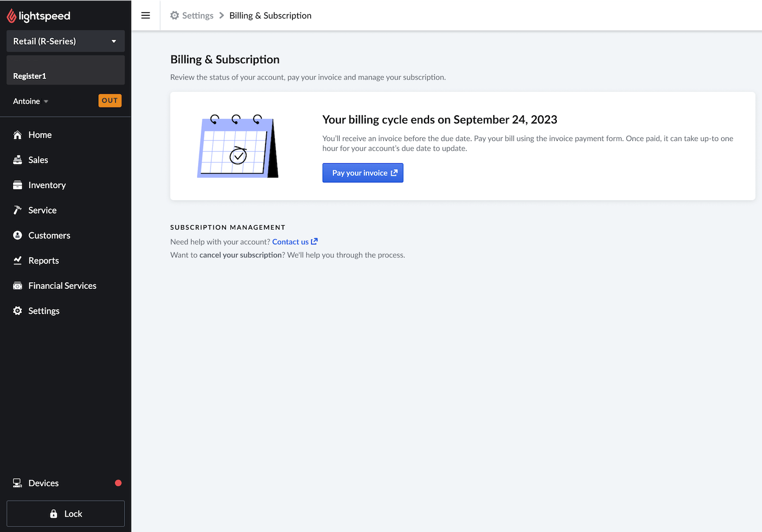Click the Settings gear in the breadcrumb

pyautogui.click(x=174, y=15)
